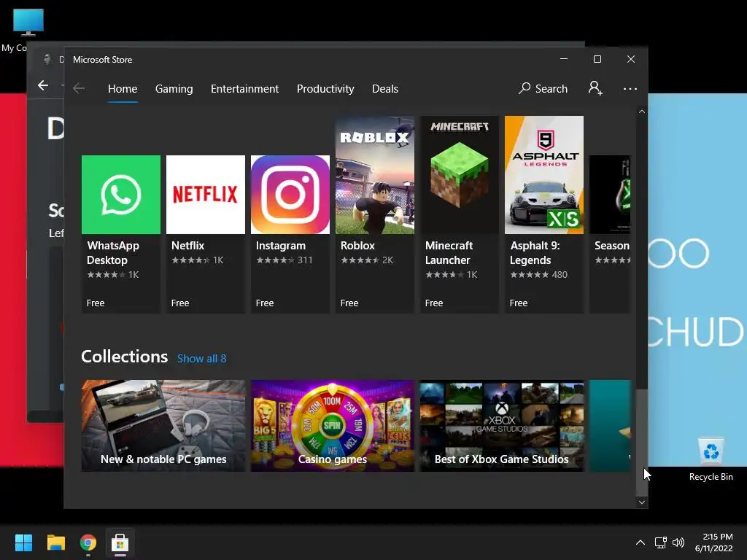Open the WhatsApp Desktop app tile icon

[121, 194]
